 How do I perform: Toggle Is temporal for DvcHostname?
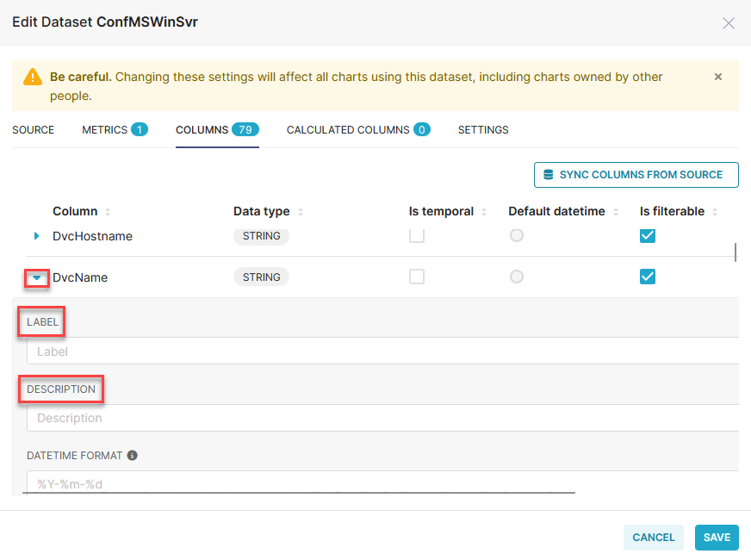(417, 235)
